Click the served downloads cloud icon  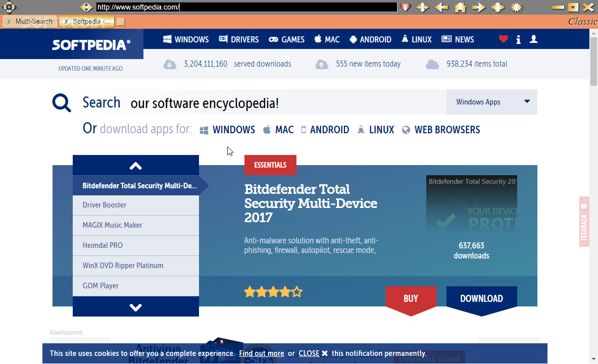[x=170, y=65]
